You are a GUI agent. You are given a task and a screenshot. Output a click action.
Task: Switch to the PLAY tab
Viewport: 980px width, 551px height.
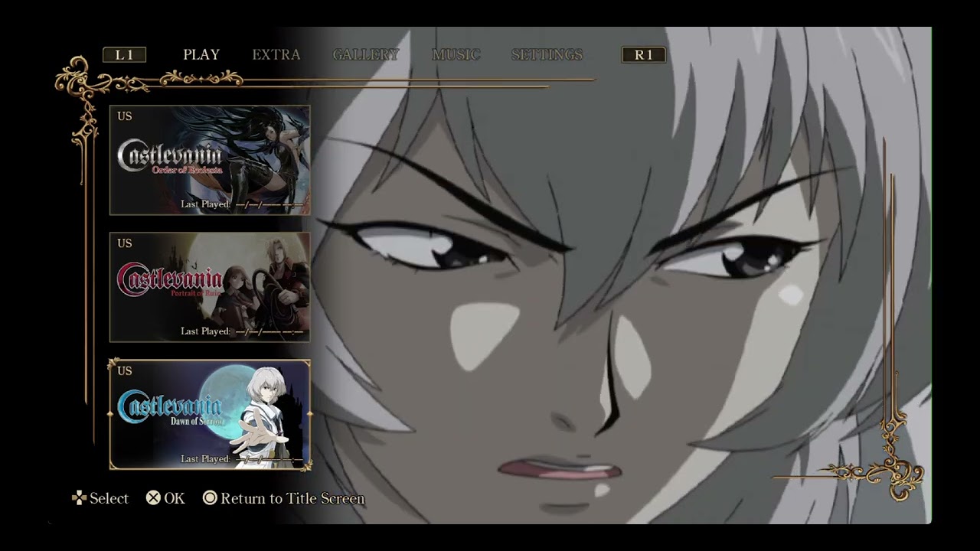(201, 54)
